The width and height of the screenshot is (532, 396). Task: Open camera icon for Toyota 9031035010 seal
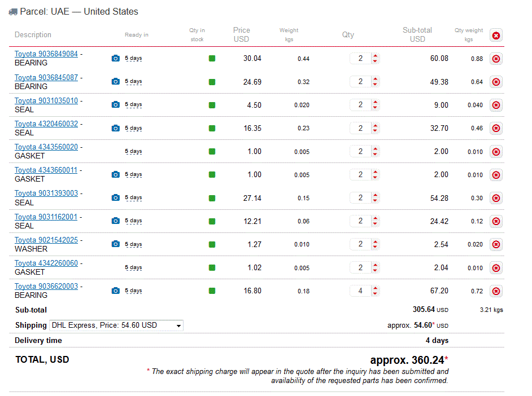click(x=115, y=104)
